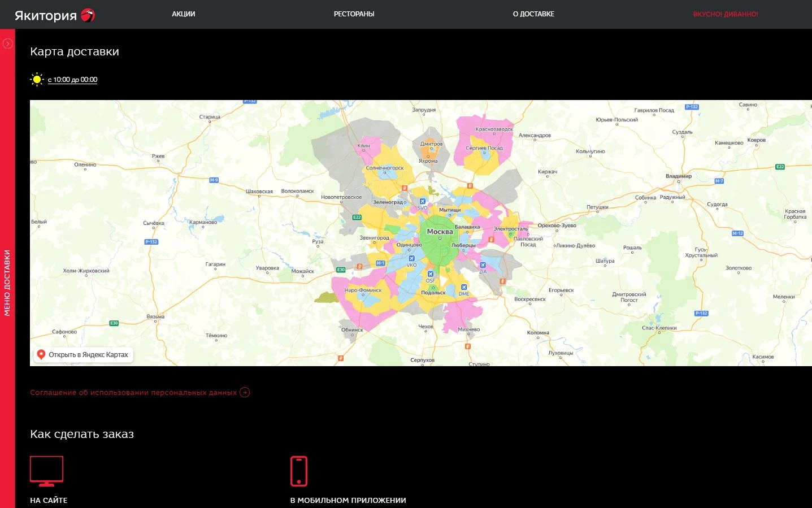The image size is (812, 508).
Task: Click Подольск label on the map
Action: [433, 293]
